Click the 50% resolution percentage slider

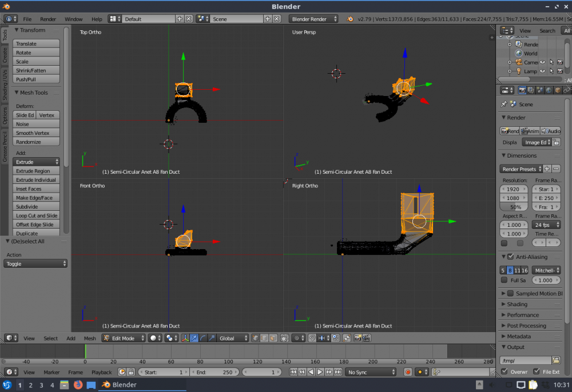[x=515, y=207]
